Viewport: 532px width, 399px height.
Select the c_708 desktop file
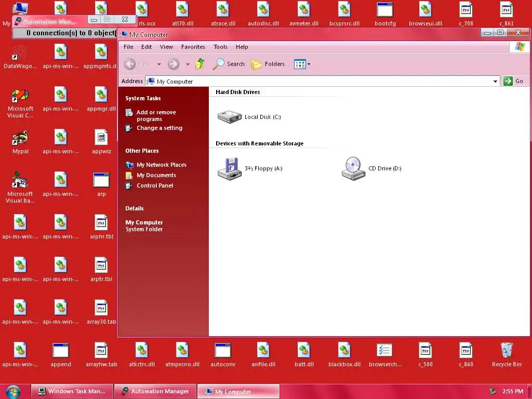(x=466, y=14)
